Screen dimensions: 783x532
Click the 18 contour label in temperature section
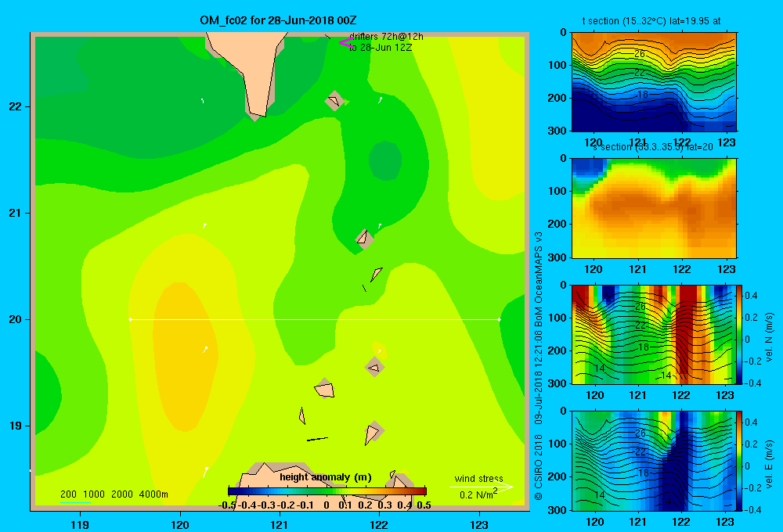(643, 94)
